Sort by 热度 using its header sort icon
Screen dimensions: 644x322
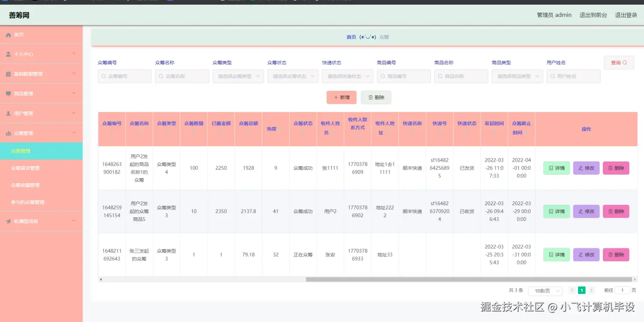(x=281, y=129)
